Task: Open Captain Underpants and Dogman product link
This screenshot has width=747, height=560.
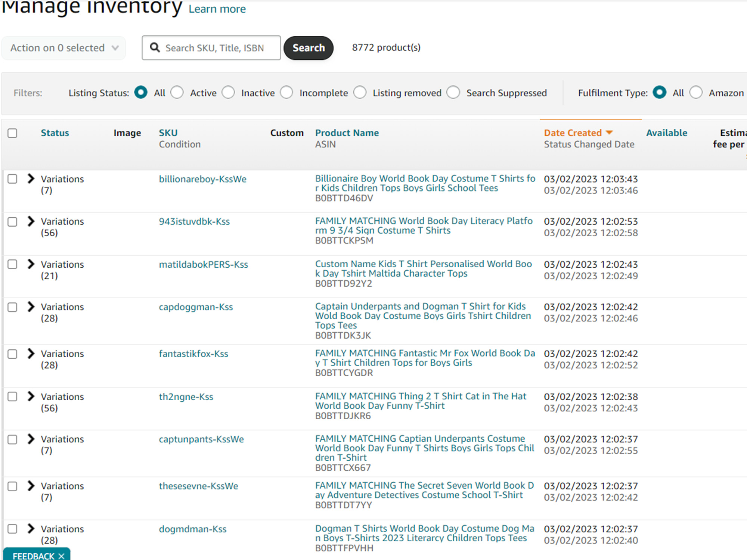Action: point(423,316)
